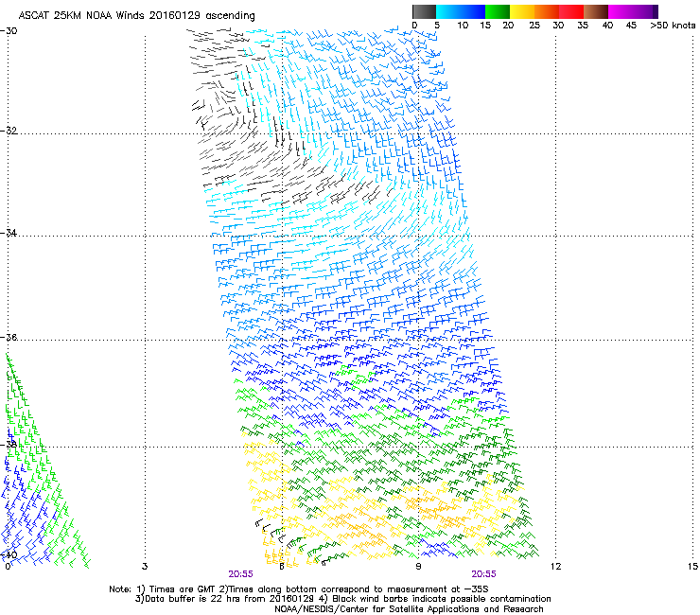
Task: Click the yellow 20-25 knots legend swatch
Action: pyautogui.click(x=522, y=11)
